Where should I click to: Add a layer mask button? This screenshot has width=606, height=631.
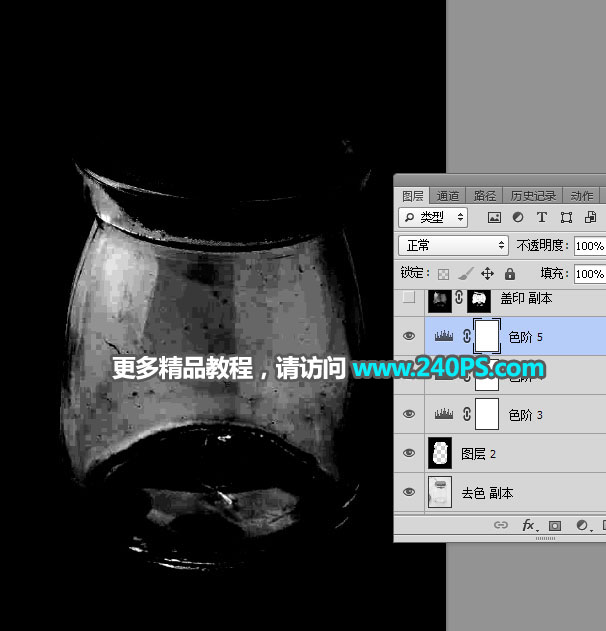(555, 526)
